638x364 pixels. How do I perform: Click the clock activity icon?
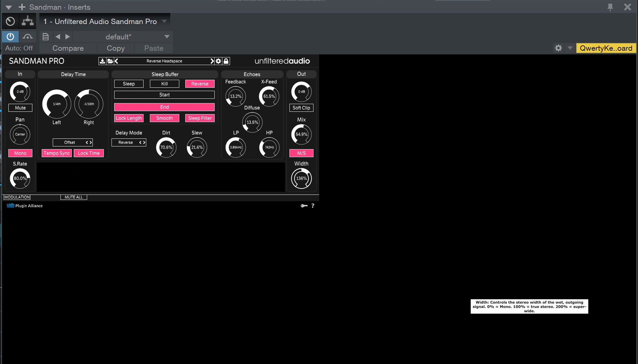tap(10, 21)
